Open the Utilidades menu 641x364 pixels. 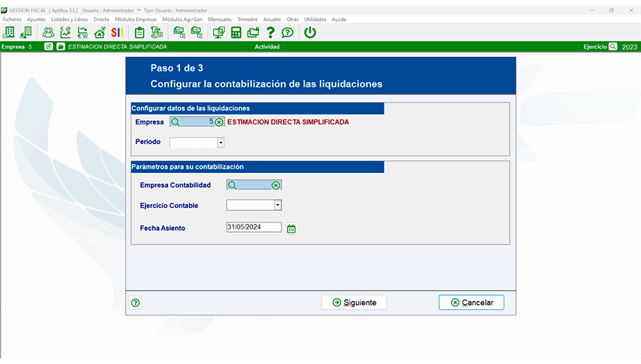(x=315, y=19)
